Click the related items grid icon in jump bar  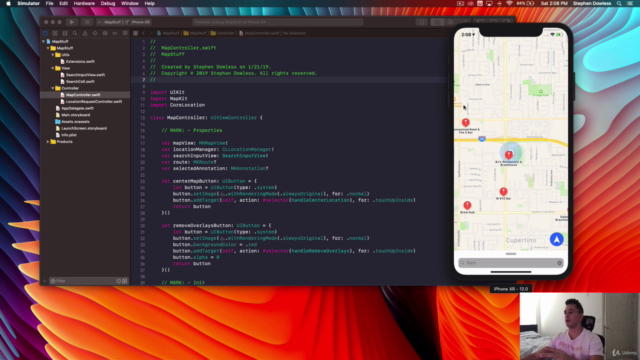point(136,33)
